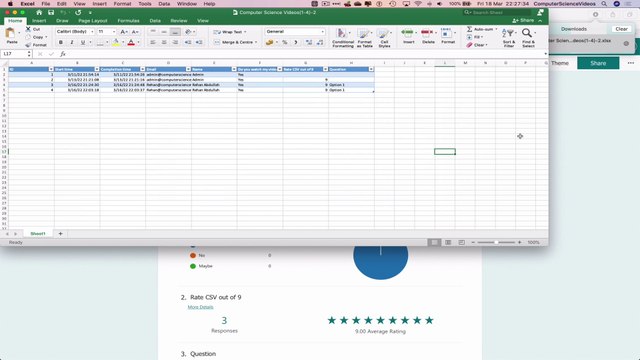Click the Search Sheet field

coord(497,13)
